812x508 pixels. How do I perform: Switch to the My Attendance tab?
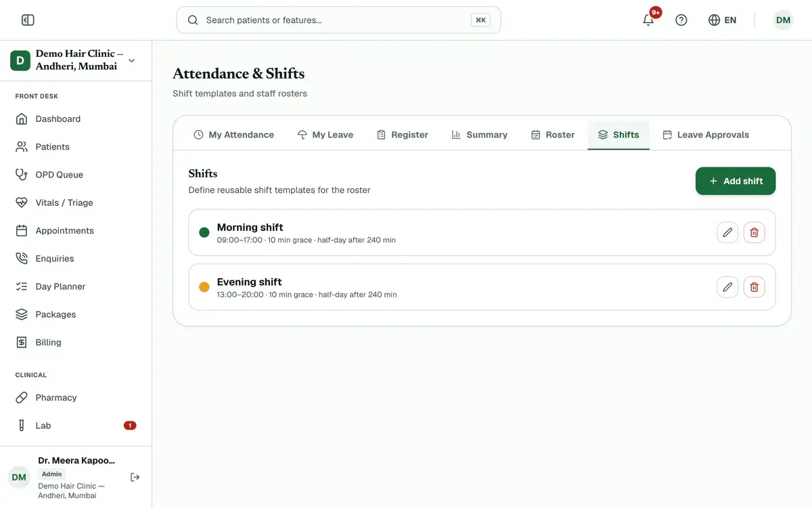point(233,135)
